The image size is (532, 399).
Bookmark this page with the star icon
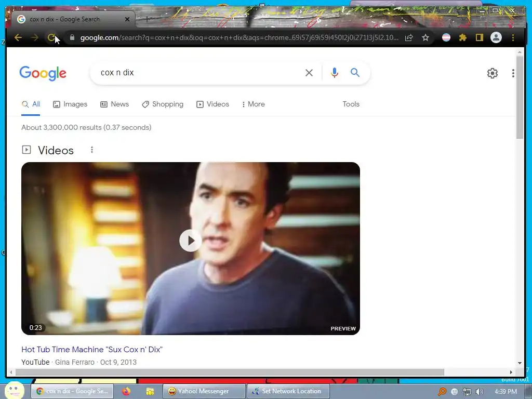(425, 37)
